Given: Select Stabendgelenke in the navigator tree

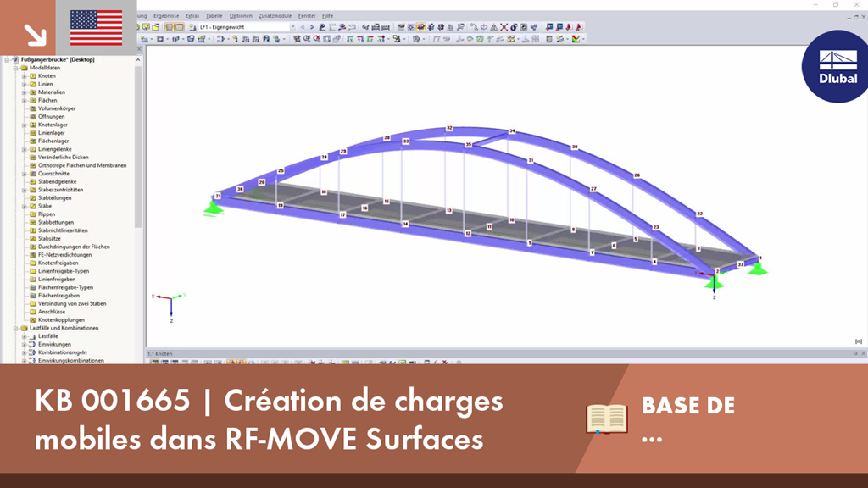Looking at the screenshot, I should [57, 181].
